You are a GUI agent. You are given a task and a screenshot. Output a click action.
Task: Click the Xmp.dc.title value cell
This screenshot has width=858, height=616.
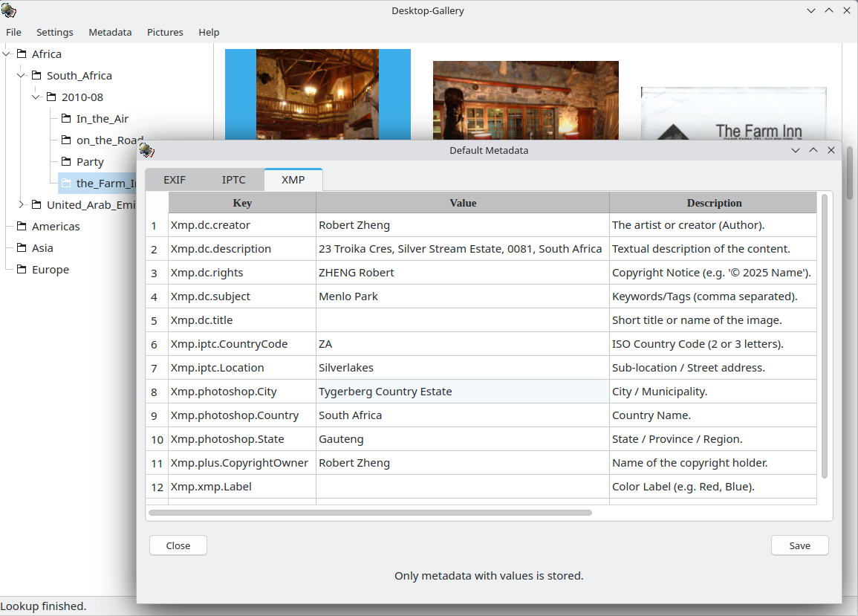coord(462,320)
